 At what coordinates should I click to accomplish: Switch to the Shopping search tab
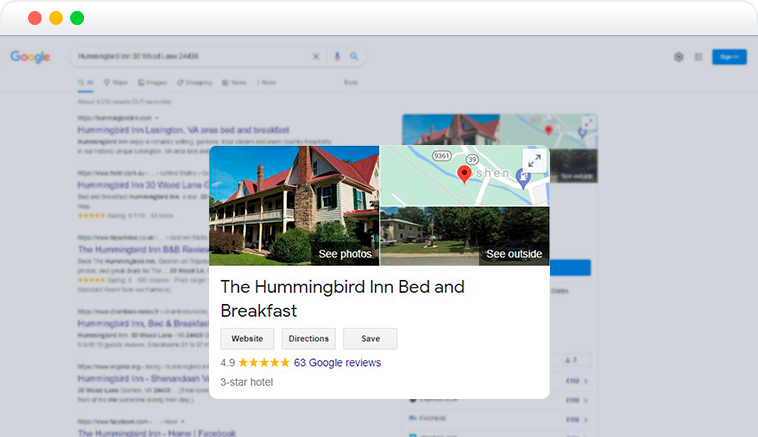pos(194,83)
